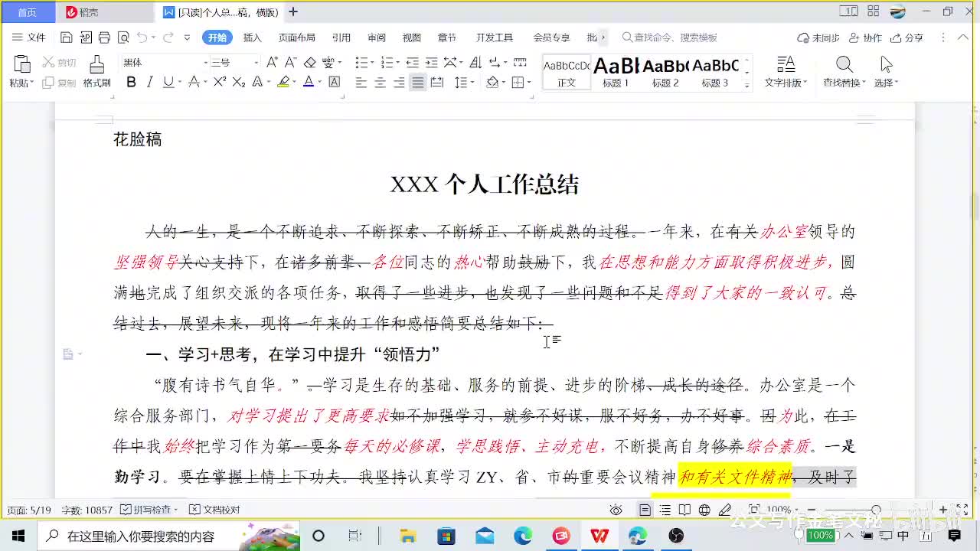Click the command search box (查找命令)
The height and width of the screenshot is (551, 980).
click(670, 37)
